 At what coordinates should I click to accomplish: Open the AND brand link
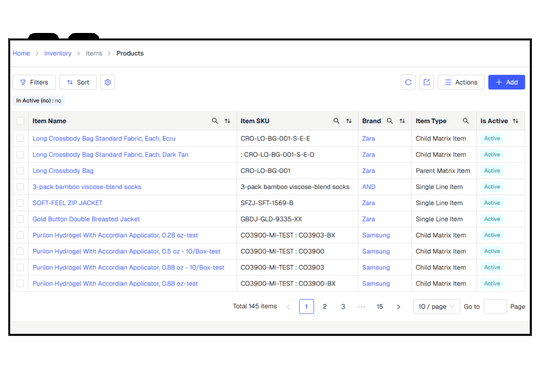pyautogui.click(x=368, y=187)
